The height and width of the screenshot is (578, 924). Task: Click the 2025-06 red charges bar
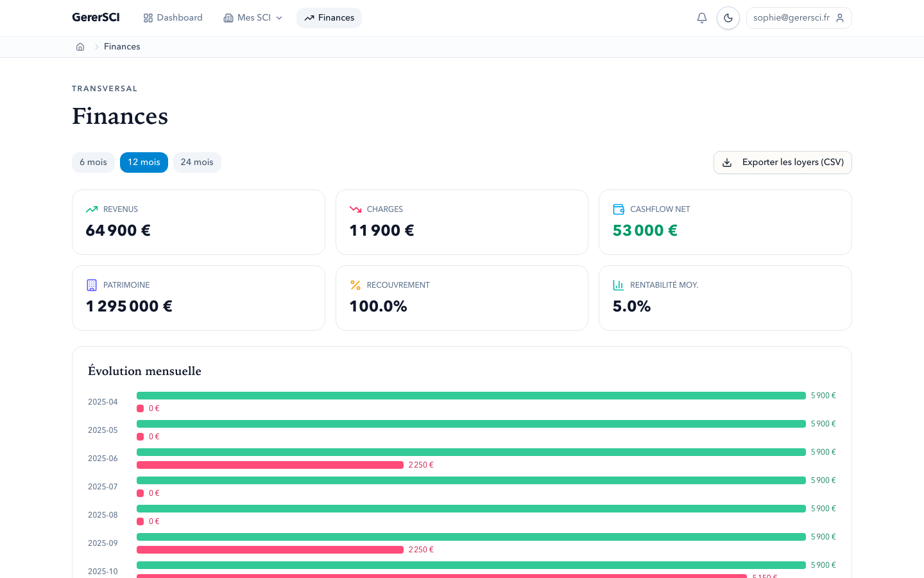pyautogui.click(x=270, y=465)
